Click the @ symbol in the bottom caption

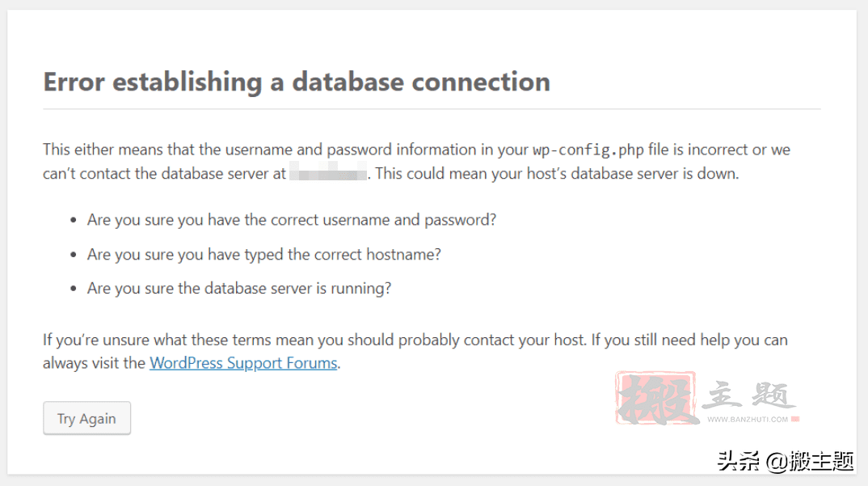pyautogui.click(x=777, y=462)
